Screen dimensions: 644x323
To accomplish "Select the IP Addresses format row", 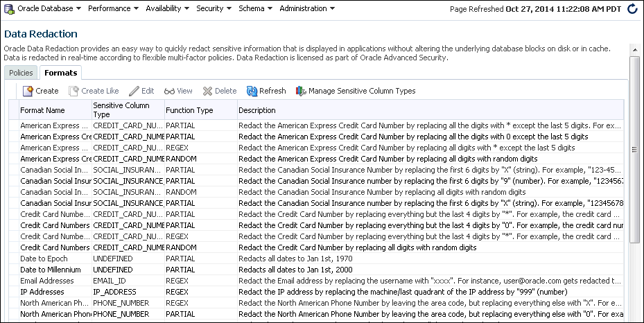I will tap(316, 292).
